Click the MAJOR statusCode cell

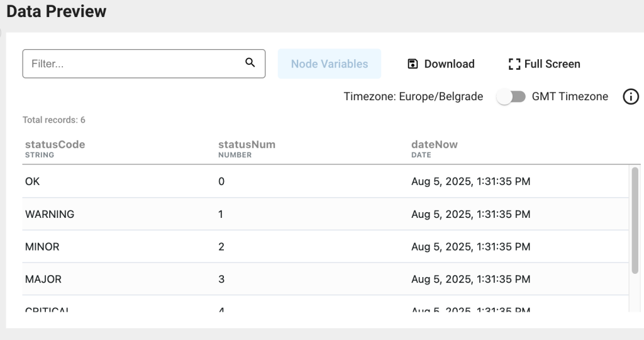tap(43, 279)
